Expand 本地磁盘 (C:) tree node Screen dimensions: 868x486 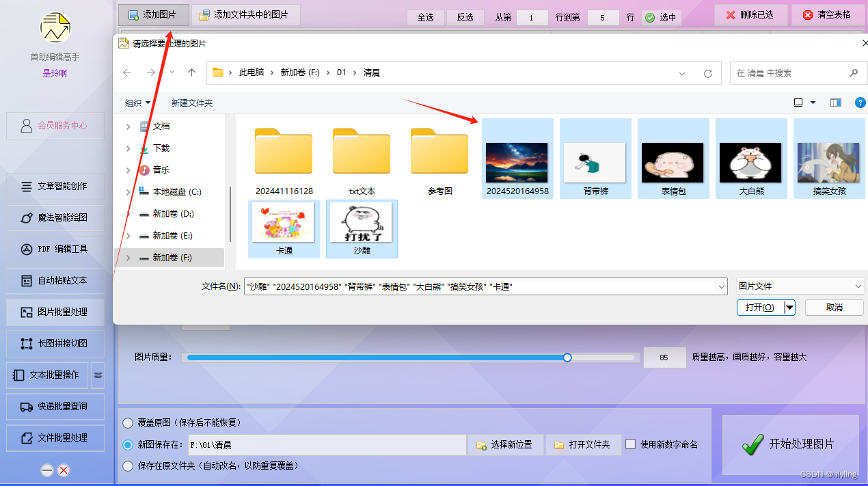tap(128, 192)
